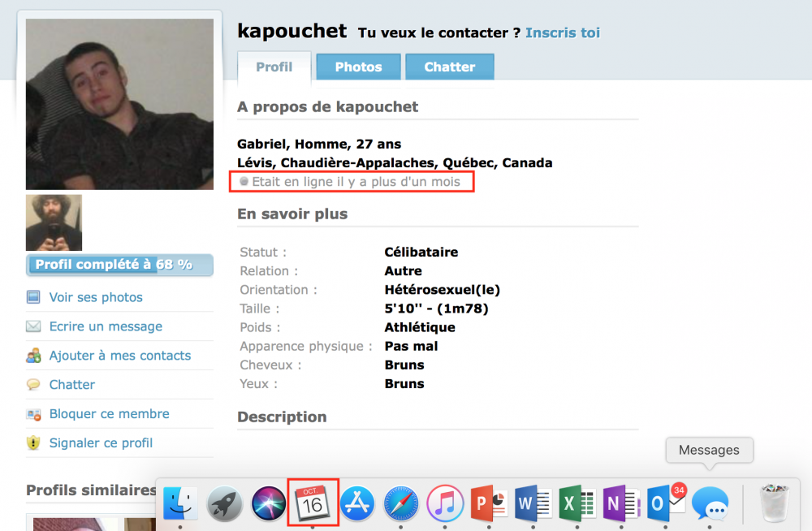The width and height of the screenshot is (812, 531).
Task: Switch to the Photos tab
Action: tap(358, 67)
